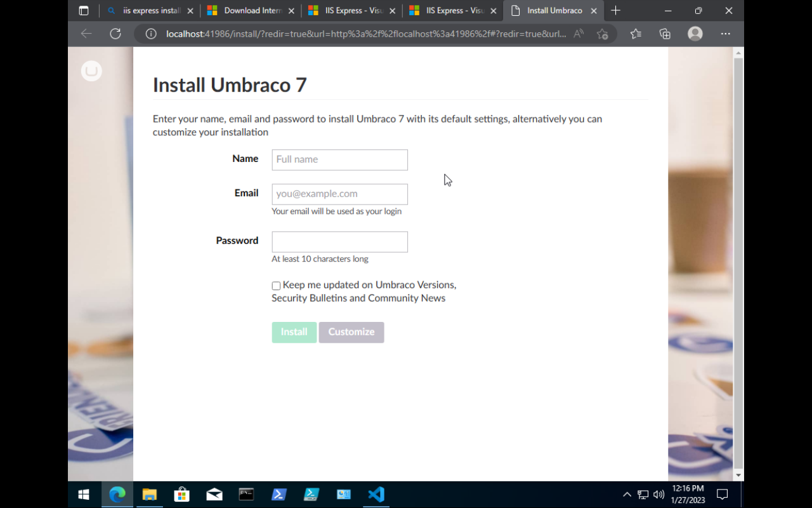812x508 pixels.
Task: Open the Windows Start menu
Action: pos(84,495)
